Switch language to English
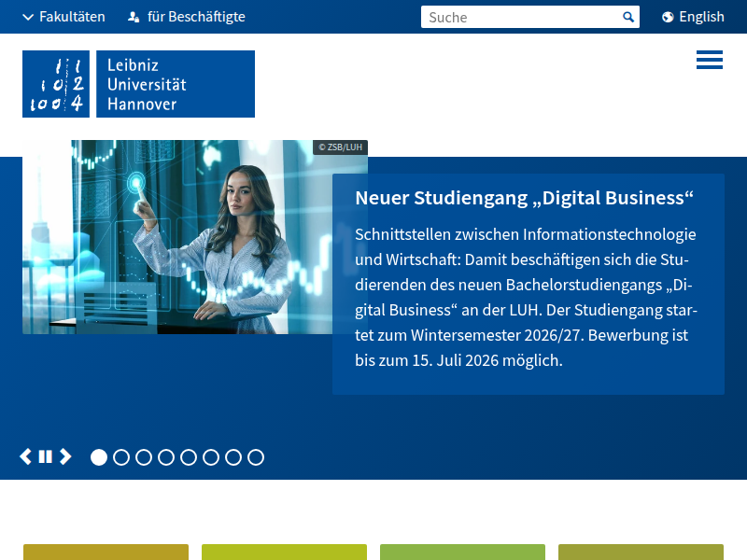This screenshot has width=747, height=560. (701, 17)
